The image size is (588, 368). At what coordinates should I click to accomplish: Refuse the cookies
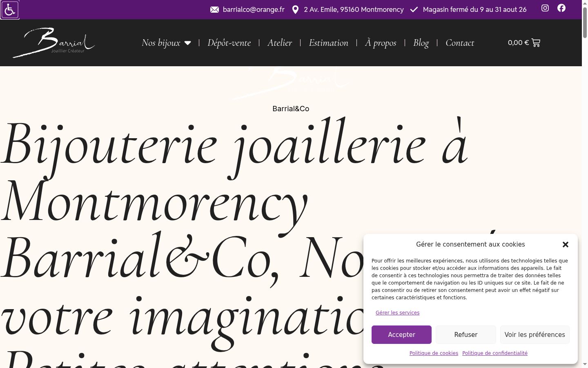coord(466,334)
